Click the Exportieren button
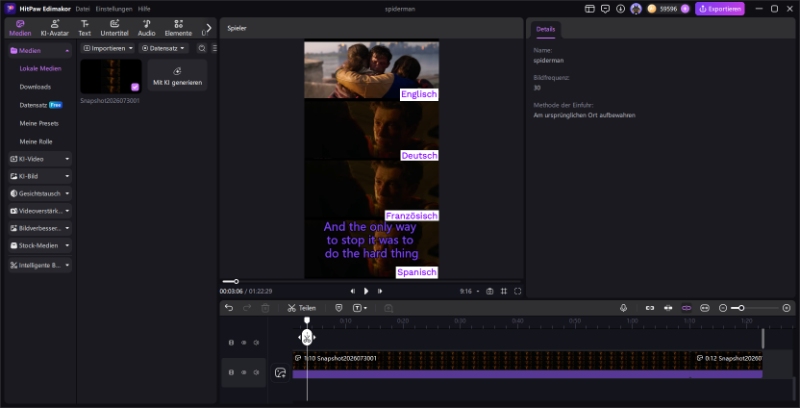The height and width of the screenshot is (408, 800). pos(719,9)
